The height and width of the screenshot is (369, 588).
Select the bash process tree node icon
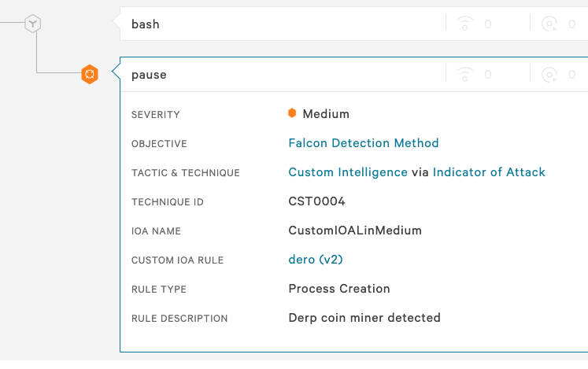32,24
